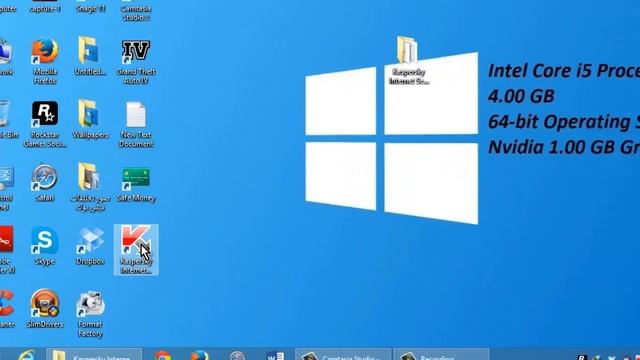Viewport: 640px width, 360px height.
Task: Open the CCleaner desktop shortcut
Action: tap(7, 309)
